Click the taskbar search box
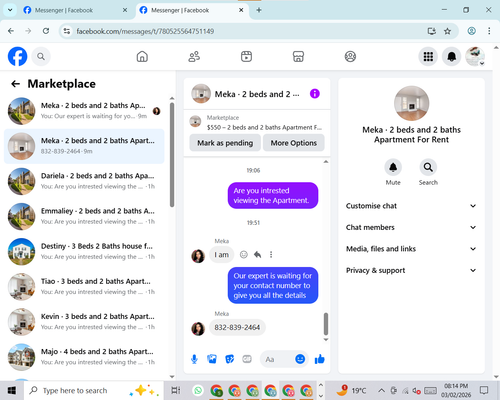The image size is (500, 400). pos(93,390)
